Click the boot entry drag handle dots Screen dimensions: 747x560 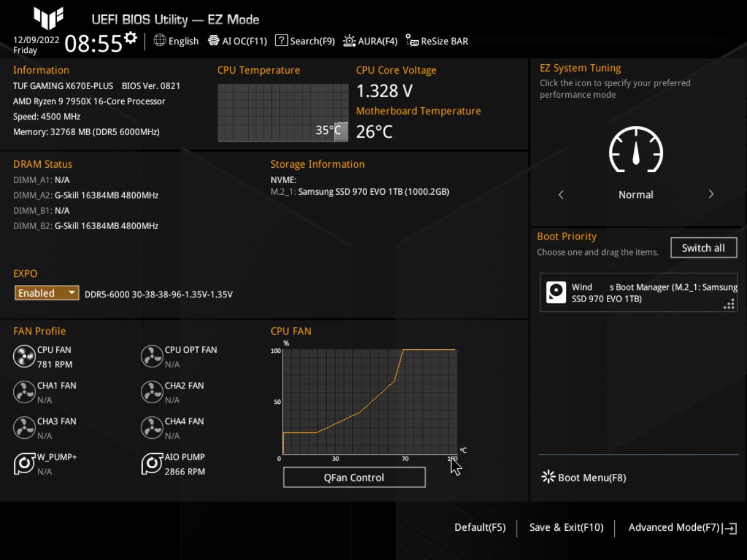(729, 304)
